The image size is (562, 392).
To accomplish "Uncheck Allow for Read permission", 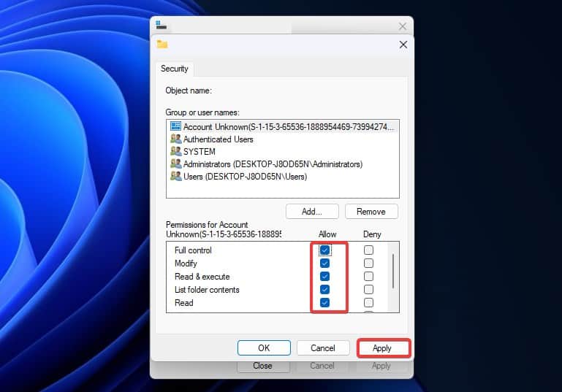I will 324,302.
